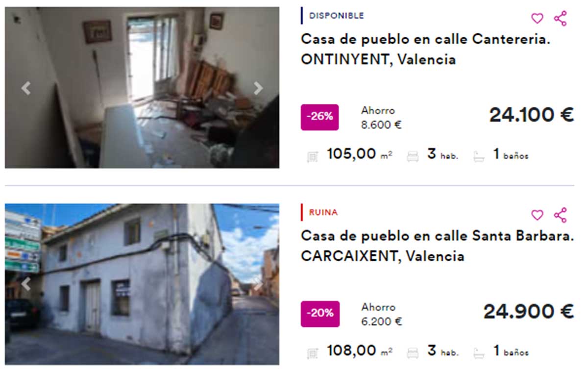Share the Carcaixent Santa Barbara listing
The height and width of the screenshot is (373, 588).
tap(560, 215)
